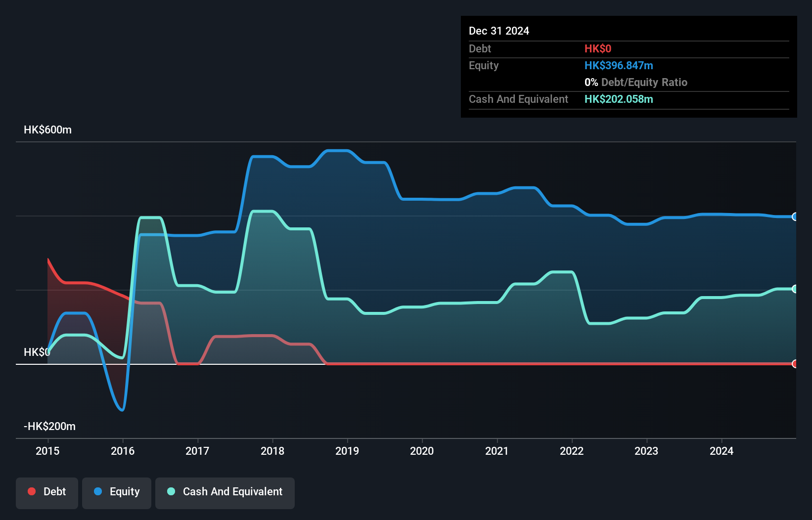Click the tooltip Equity row label

point(484,65)
